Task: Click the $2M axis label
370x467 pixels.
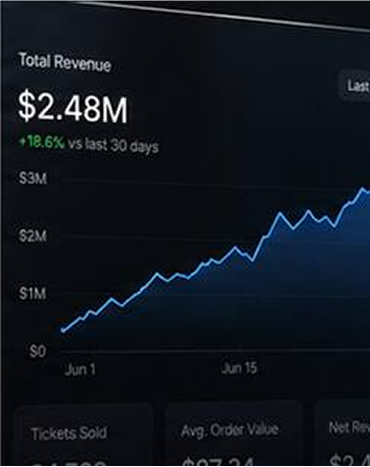Action: pos(33,236)
